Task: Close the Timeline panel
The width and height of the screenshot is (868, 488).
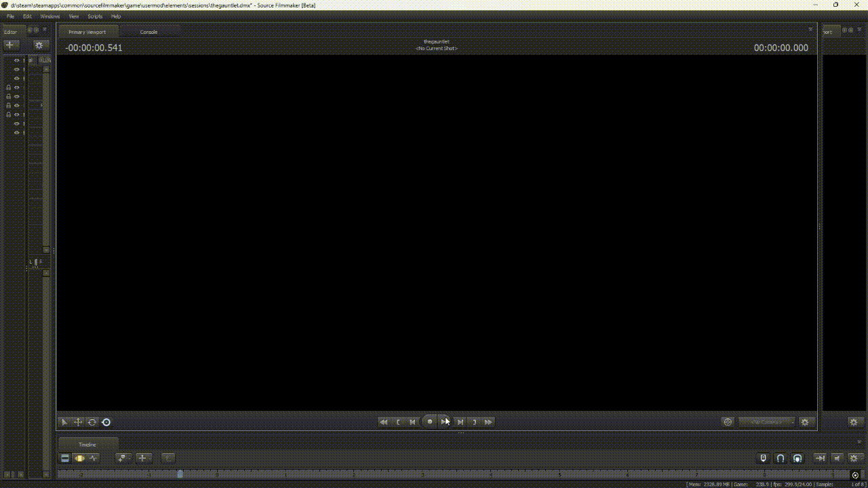Action: tap(861, 441)
